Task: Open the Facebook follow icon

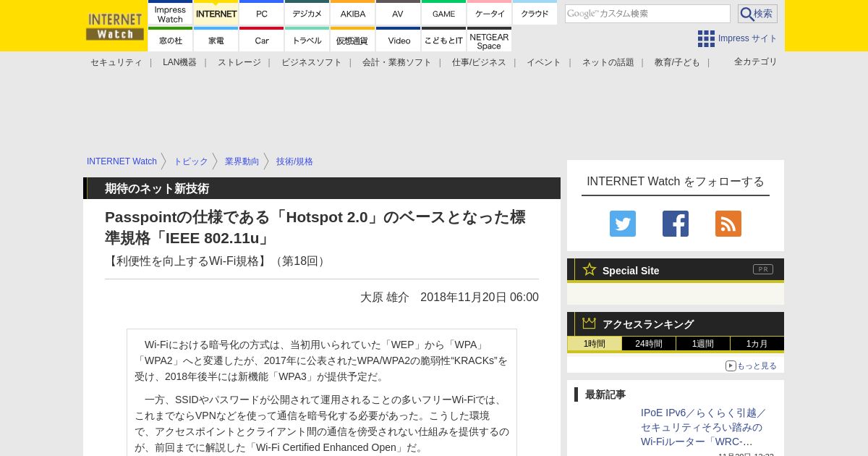Action: tap(676, 224)
